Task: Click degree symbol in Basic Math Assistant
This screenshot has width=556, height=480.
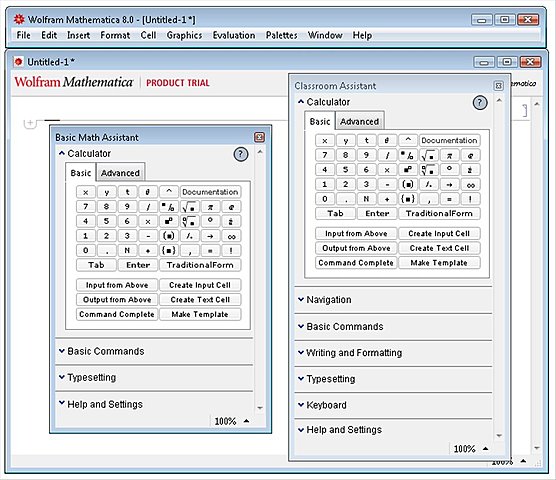Action: tap(210, 221)
